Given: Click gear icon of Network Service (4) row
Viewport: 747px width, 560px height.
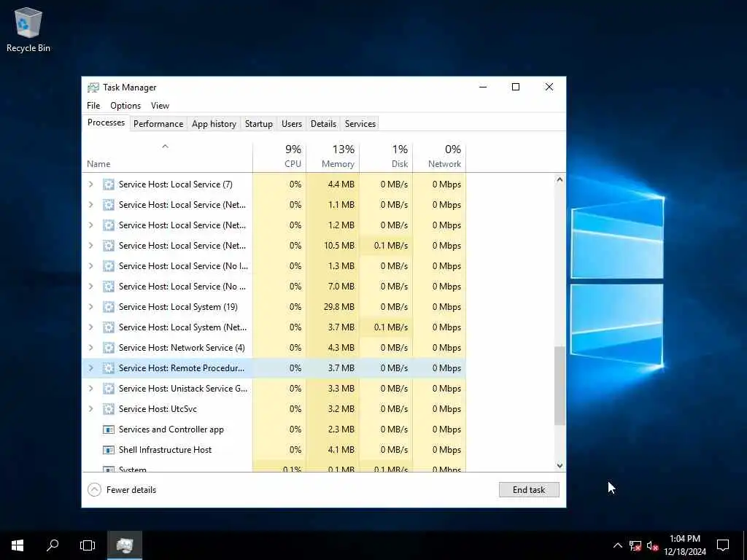Looking at the screenshot, I should pyautogui.click(x=109, y=348).
